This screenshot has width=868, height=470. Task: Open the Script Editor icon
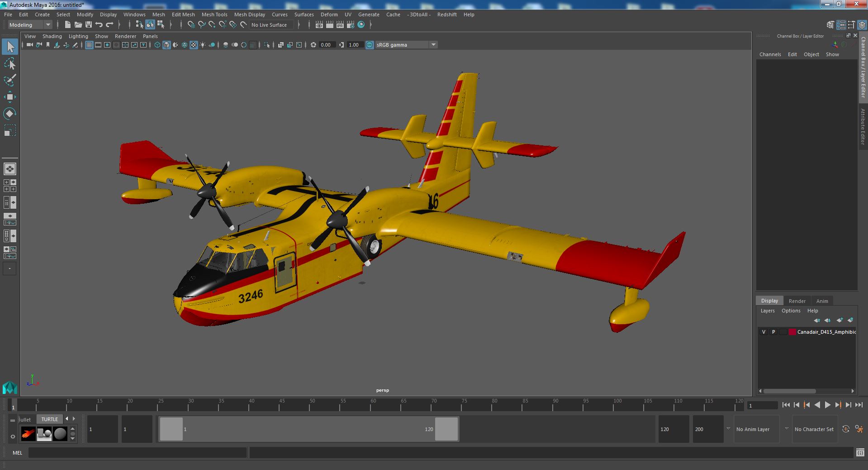[859, 452]
